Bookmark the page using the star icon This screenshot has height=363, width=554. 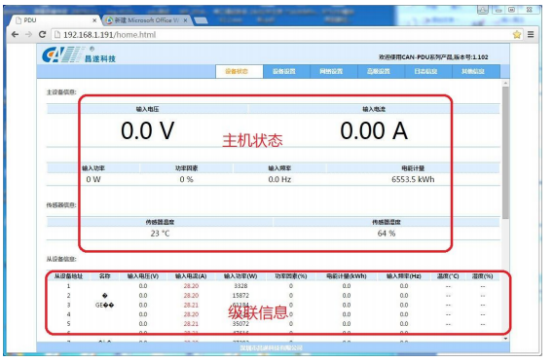(x=517, y=35)
